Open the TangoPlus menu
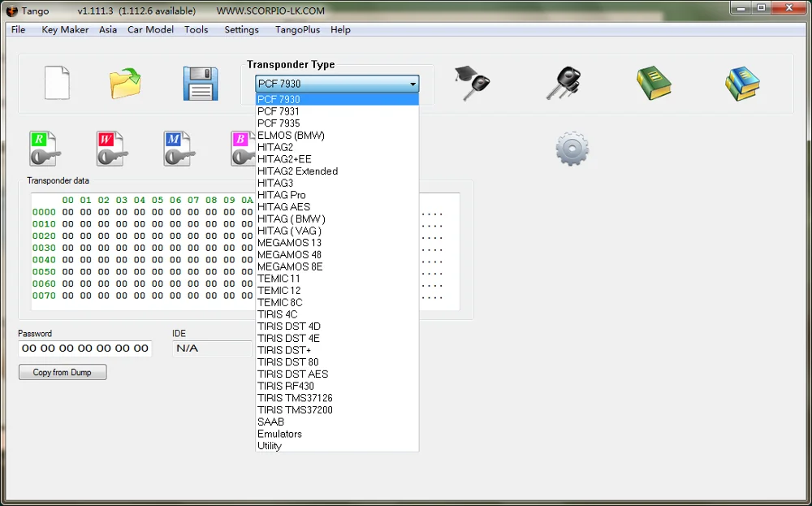Viewport: 812px width, 506px height. pyautogui.click(x=300, y=29)
